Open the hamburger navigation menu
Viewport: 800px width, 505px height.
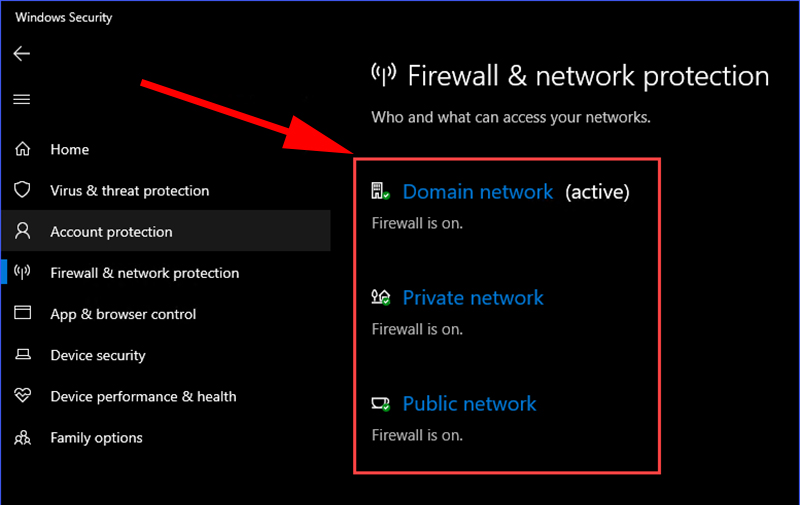[x=21, y=99]
